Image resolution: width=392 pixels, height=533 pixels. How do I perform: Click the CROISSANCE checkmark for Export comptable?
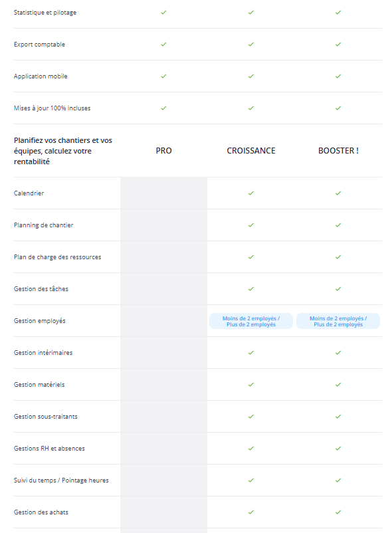tap(251, 45)
